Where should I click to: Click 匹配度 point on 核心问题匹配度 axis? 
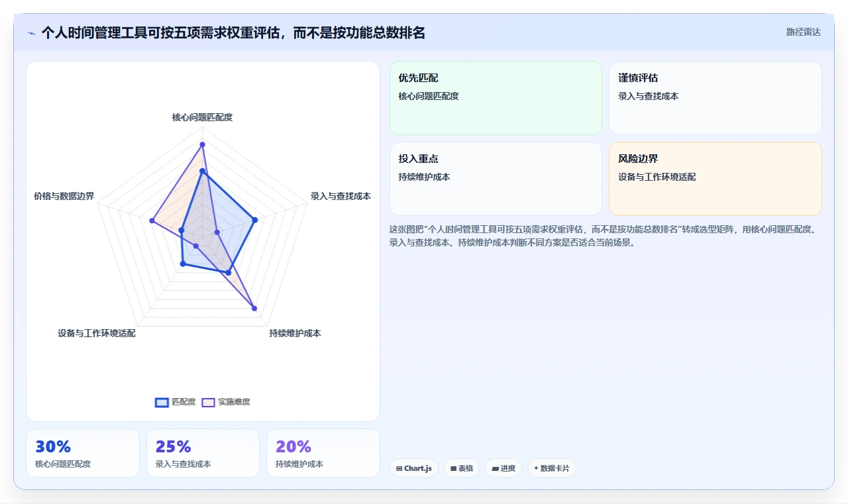coord(202,172)
